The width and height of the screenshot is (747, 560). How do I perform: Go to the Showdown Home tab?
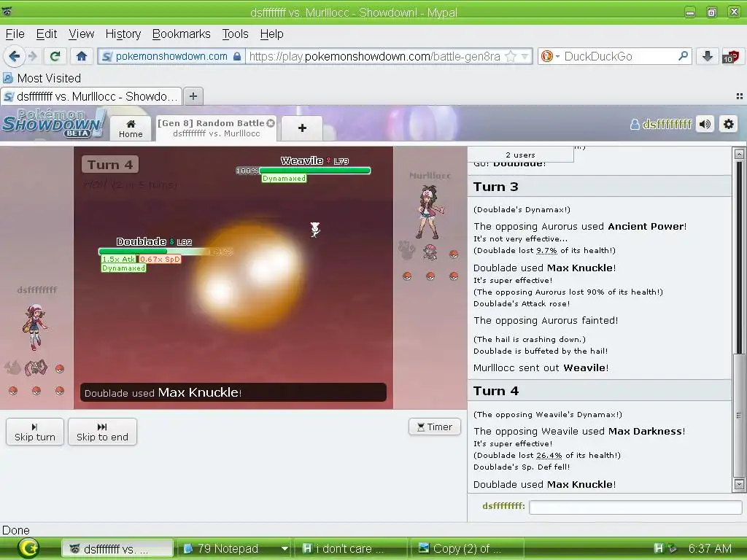131,128
